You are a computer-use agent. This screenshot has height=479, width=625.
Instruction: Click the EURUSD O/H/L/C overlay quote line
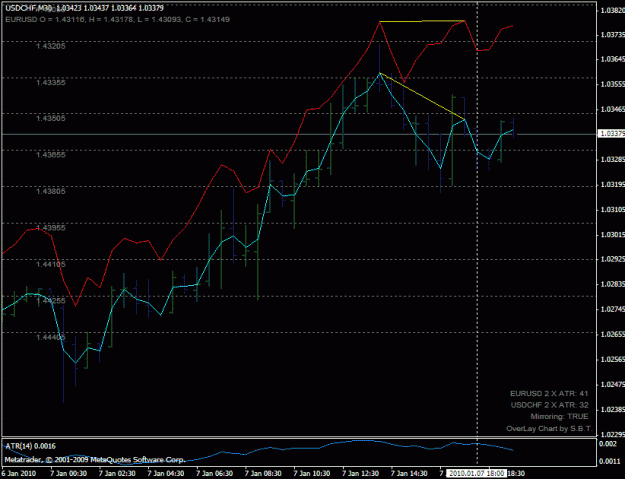118,19
